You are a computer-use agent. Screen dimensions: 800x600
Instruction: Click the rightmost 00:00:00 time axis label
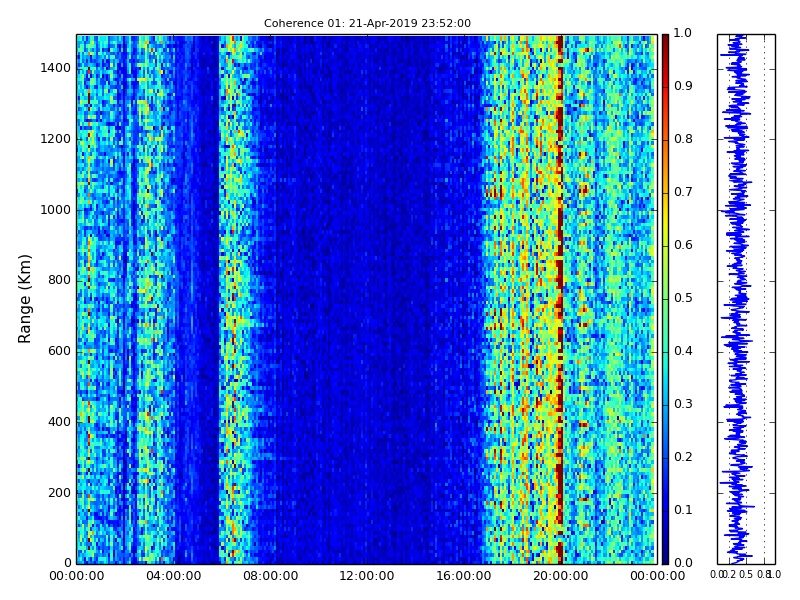(658, 577)
